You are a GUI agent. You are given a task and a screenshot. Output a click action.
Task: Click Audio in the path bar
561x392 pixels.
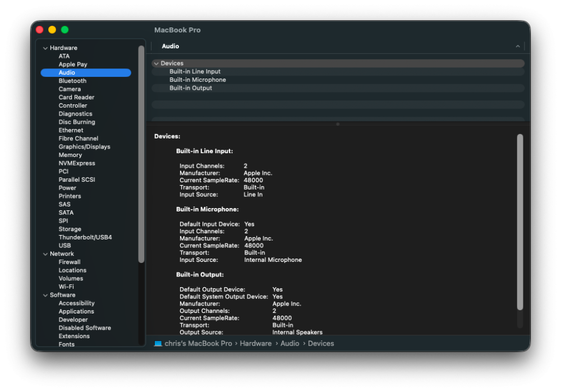290,343
